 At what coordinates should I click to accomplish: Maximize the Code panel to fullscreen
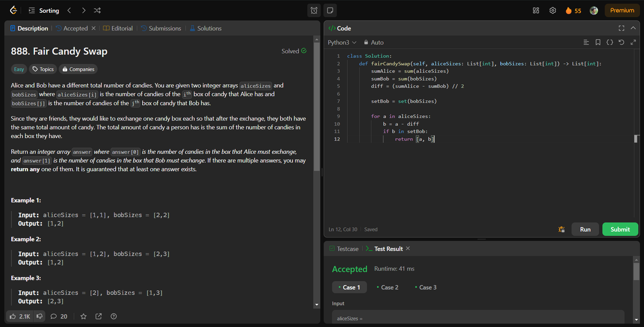[621, 28]
